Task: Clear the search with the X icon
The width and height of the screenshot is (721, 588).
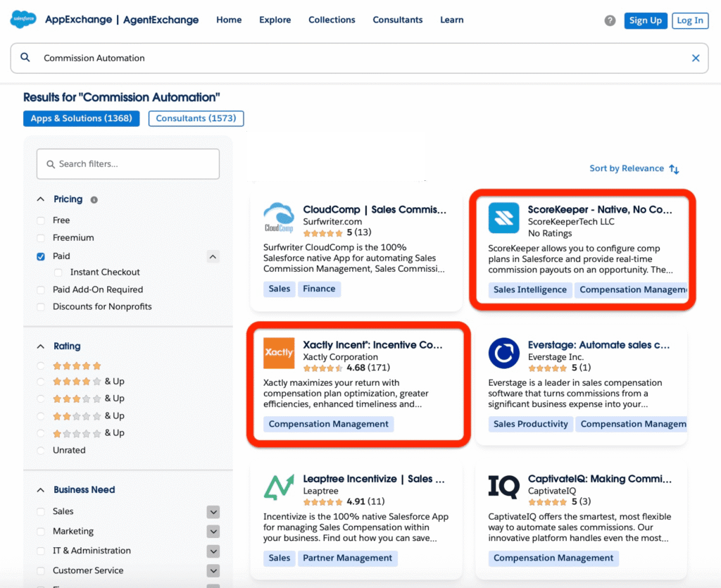Action: tap(696, 58)
